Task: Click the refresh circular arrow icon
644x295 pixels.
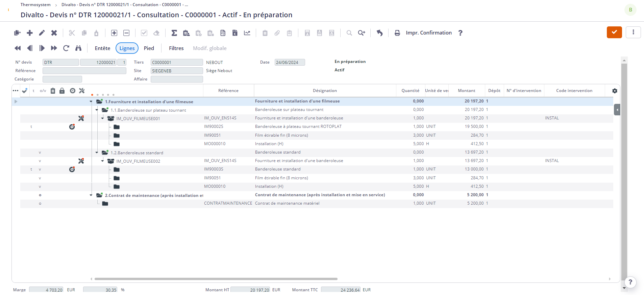Action: [x=66, y=48]
